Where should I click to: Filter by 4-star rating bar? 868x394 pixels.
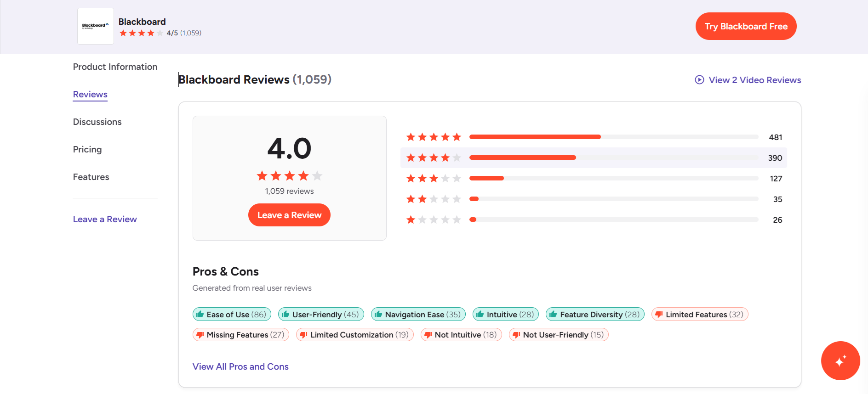click(614, 158)
